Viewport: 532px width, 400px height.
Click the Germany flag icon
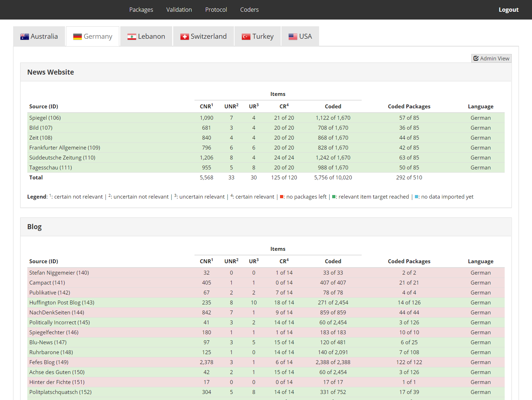pyautogui.click(x=77, y=37)
